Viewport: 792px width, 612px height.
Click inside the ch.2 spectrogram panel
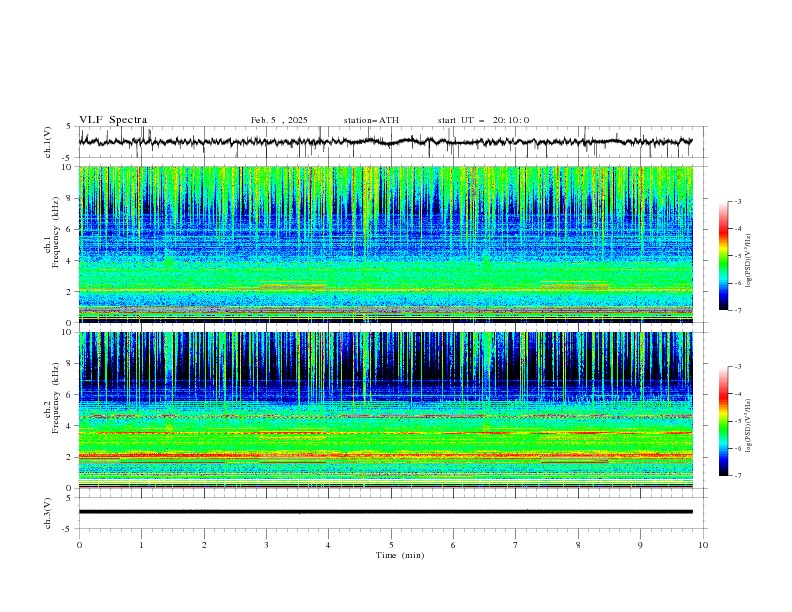[385, 410]
